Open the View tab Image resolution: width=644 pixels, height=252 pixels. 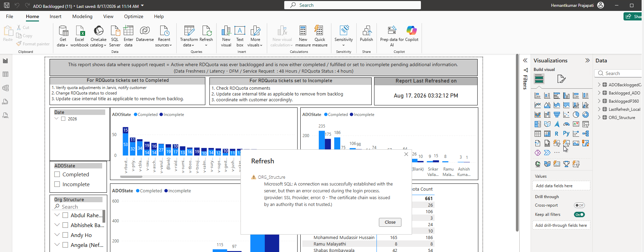click(x=108, y=16)
